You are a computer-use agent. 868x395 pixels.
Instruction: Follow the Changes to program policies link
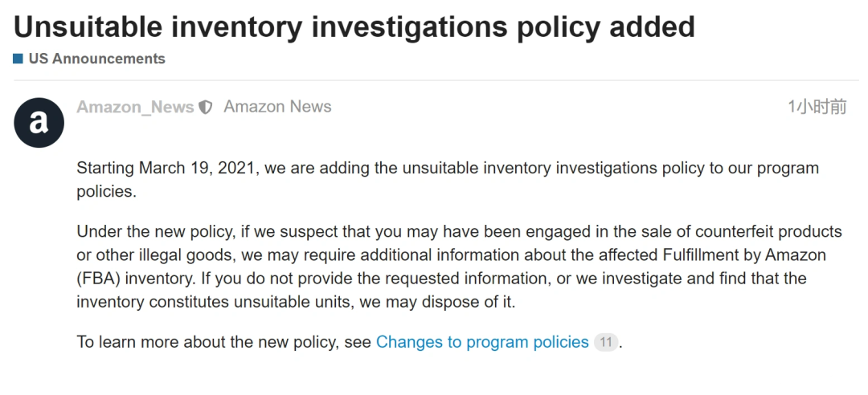point(482,342)
